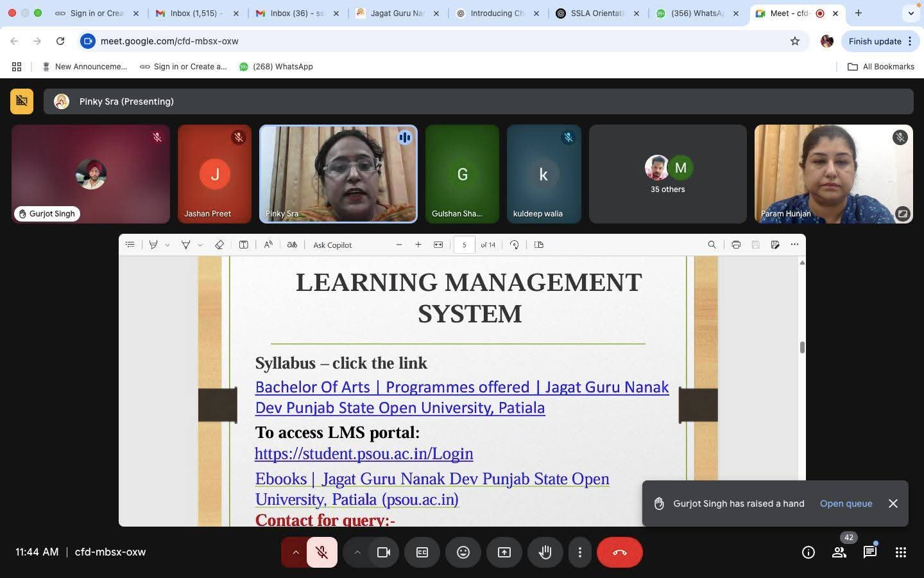
Task: Show people panel with 42 badge
Action: (x=839, y=552)
